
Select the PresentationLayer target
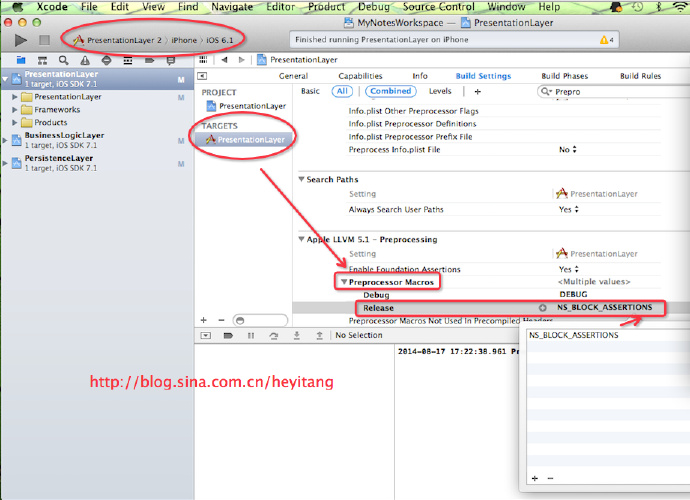tap(243, 140)
